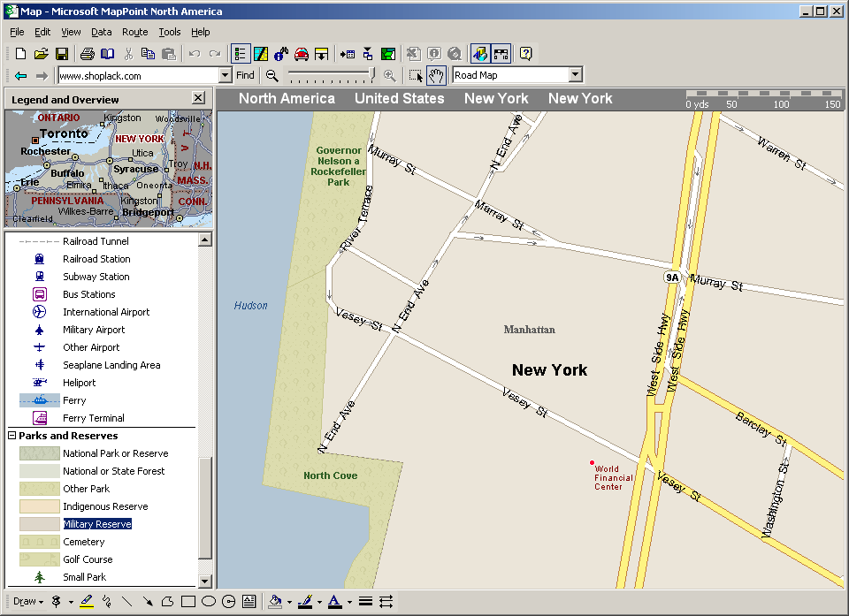Click the open book icon beside Print

[108, 54]
